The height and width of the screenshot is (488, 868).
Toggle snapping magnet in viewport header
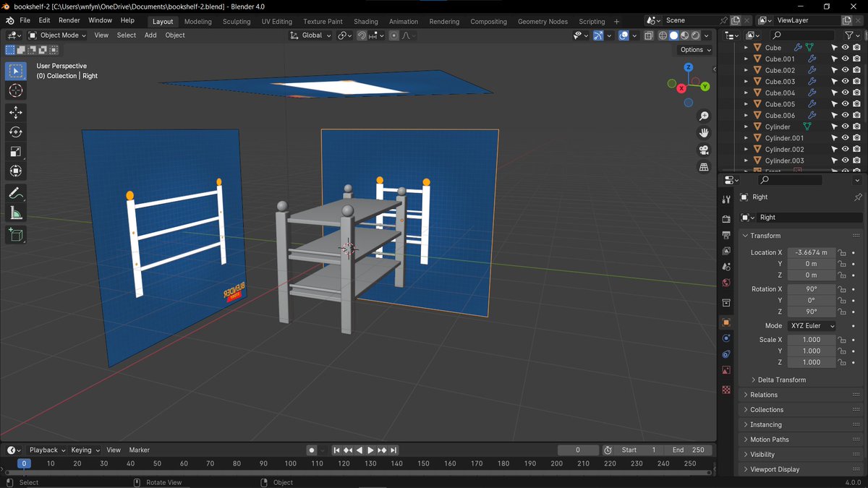point(362,35)
